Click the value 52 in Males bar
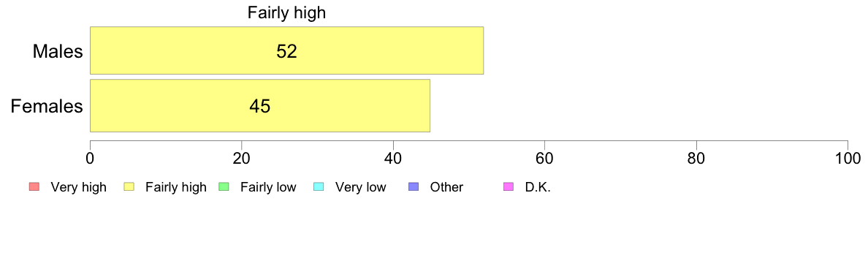The width and height of the screenshot is (868, 269). click(286, 51)
